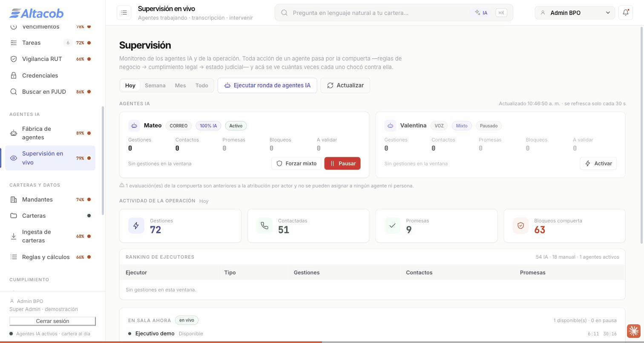The height and width of the screenshot is (343, 644).
Task: Open Ingesta de carteras
Action: pyautogui.click(x=50, y=236)
